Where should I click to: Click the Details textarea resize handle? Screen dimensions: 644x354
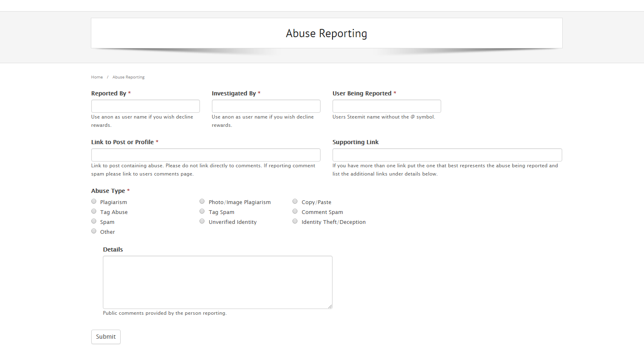330,306
